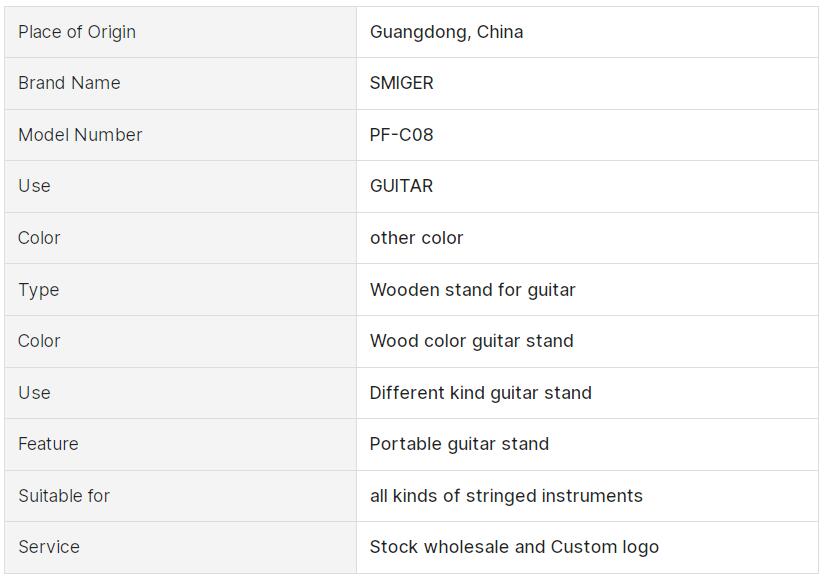Click the Type label cell
This screenshot has width=824, height=580.
coord(39,290)
